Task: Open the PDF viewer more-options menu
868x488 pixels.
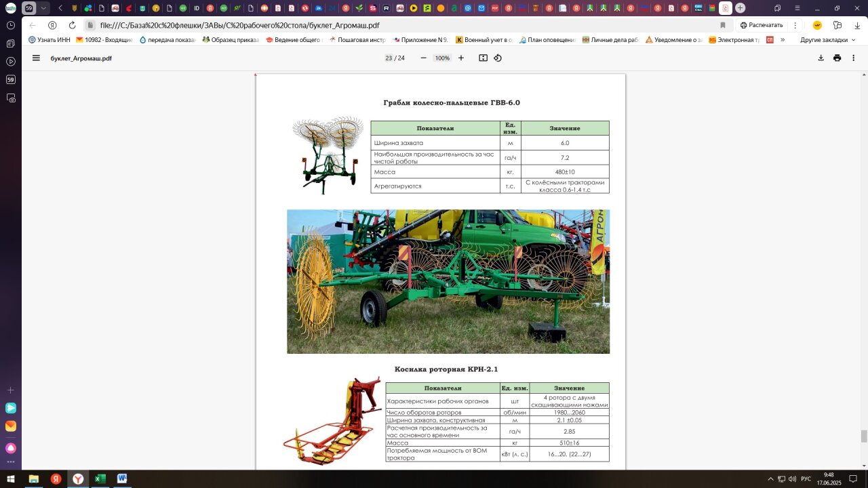Action: click(854, 58)
